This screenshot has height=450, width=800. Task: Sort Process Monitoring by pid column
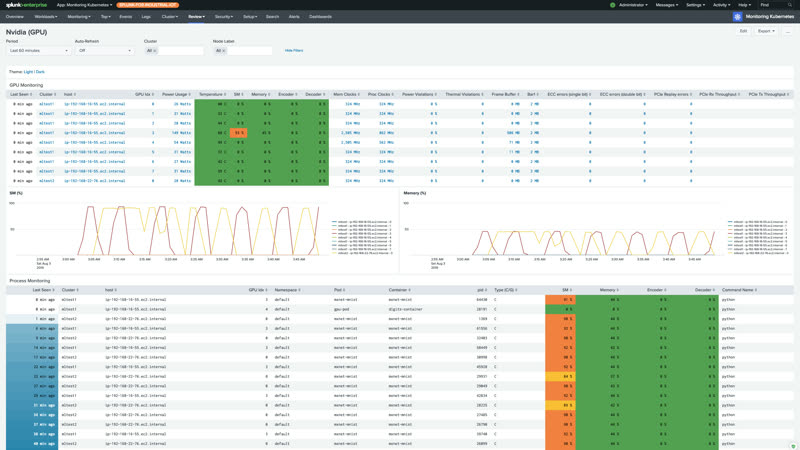click(482, 290)
